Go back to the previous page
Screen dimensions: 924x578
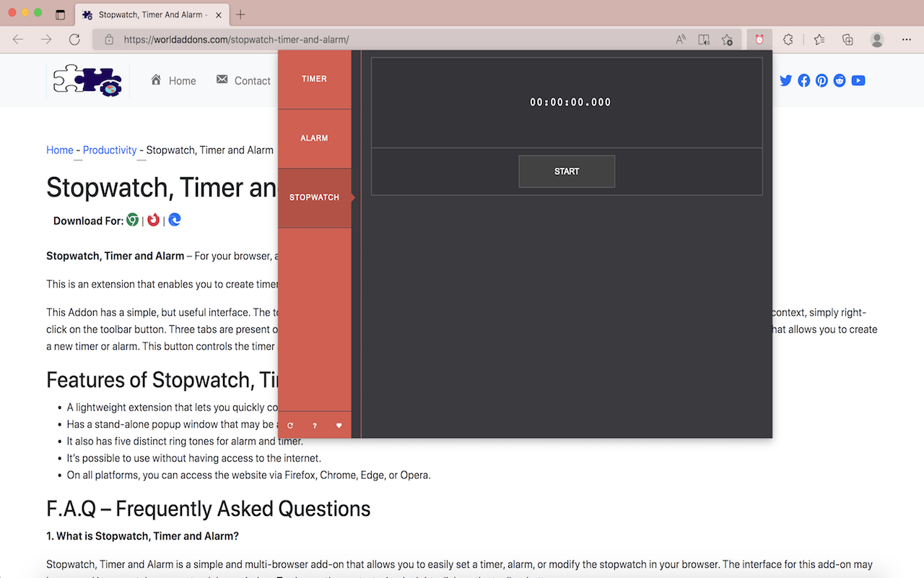pyautogui.click(x=18, y=40)
